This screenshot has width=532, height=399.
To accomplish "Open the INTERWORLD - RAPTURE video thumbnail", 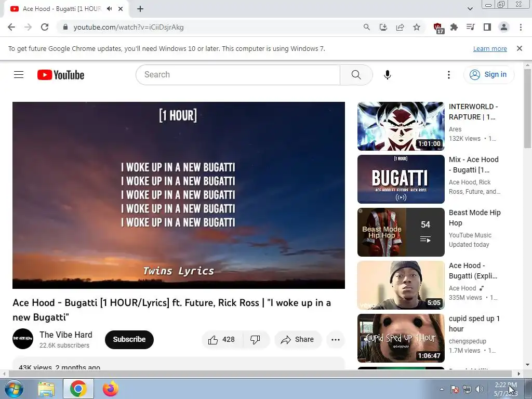I will [401, 126].
